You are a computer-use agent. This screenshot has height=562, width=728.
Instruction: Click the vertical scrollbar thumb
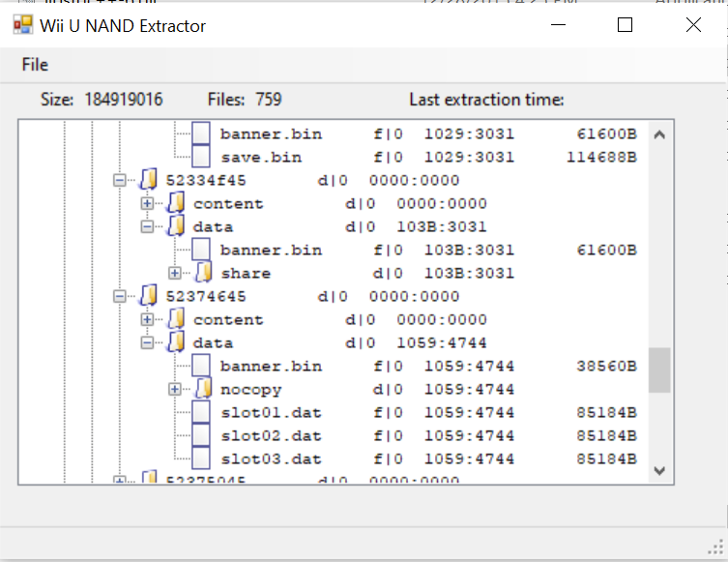point(659,370)
